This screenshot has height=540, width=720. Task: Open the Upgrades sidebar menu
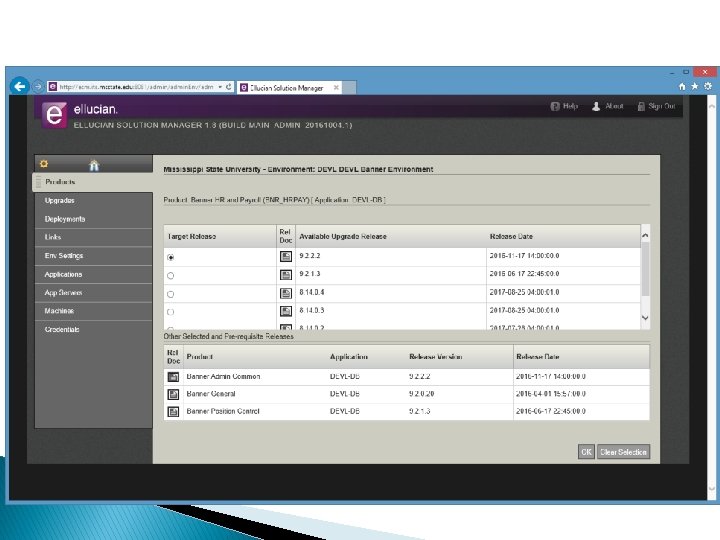94,201
